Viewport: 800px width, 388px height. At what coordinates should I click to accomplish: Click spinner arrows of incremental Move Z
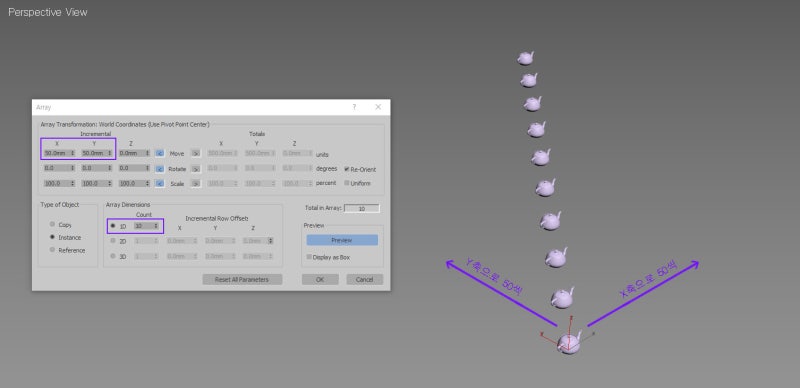click(x=147, y=153)
